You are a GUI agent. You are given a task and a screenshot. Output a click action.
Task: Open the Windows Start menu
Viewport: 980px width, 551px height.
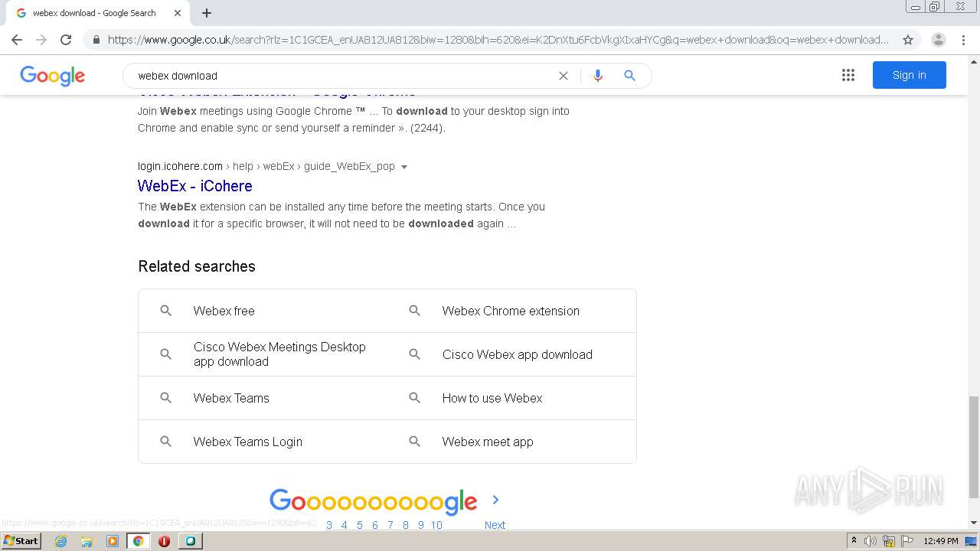[21, 540]
